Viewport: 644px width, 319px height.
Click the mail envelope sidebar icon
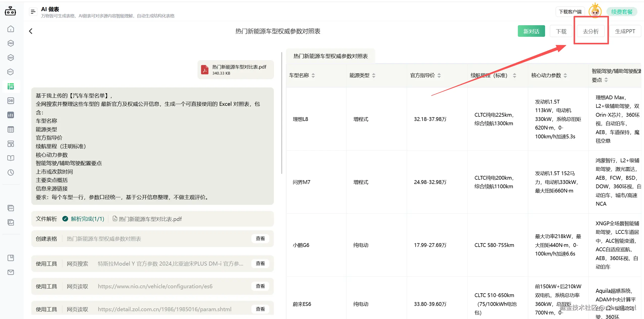point(11,272)
